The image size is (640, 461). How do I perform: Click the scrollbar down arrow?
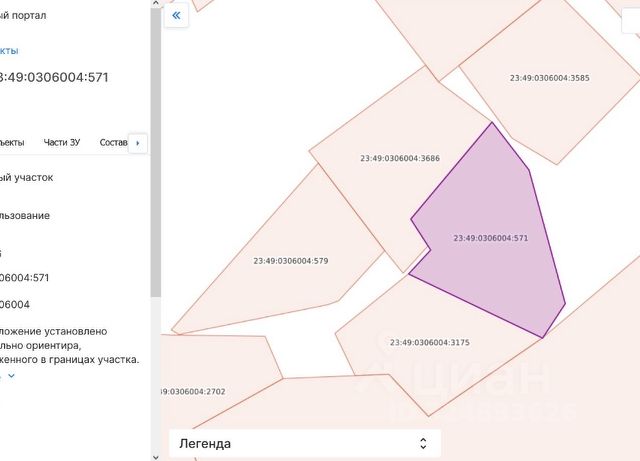(x=155, y=456)
